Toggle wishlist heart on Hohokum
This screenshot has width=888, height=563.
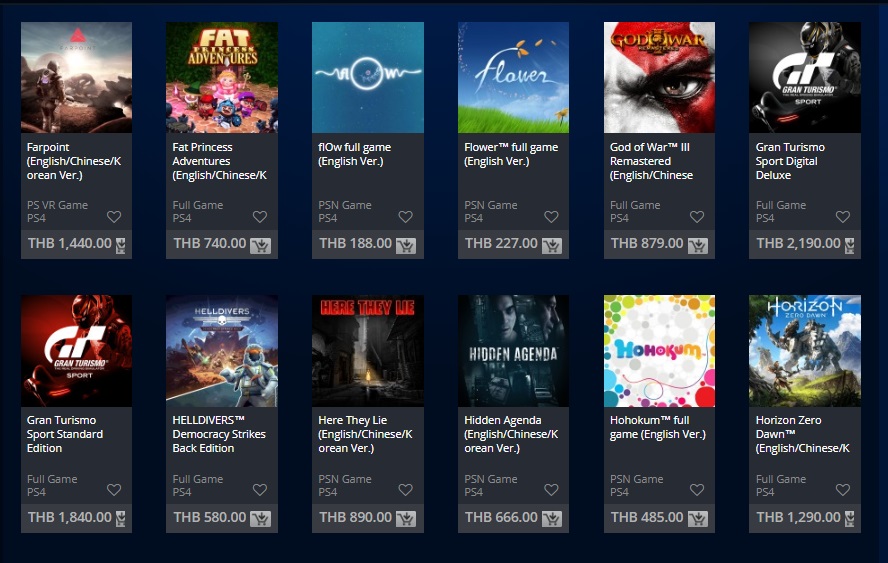point(697,489)
